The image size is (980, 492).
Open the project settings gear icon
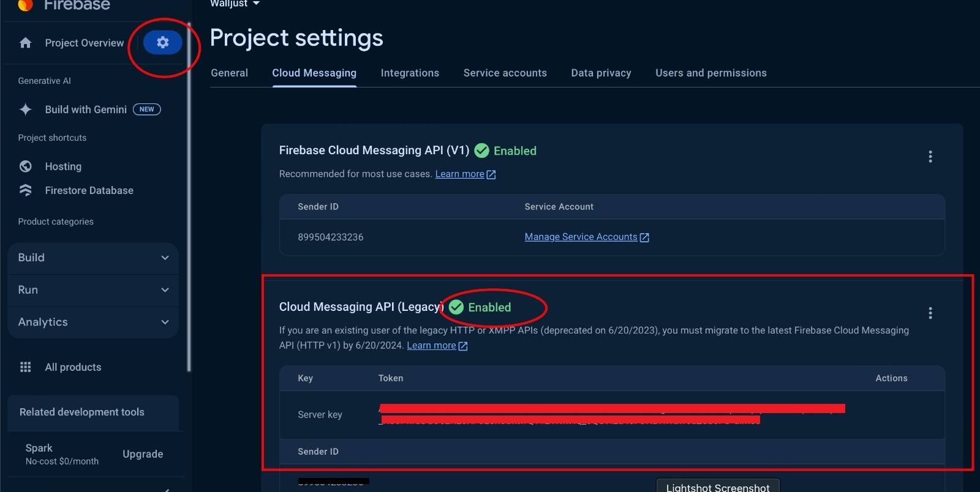tap(162, 42)
